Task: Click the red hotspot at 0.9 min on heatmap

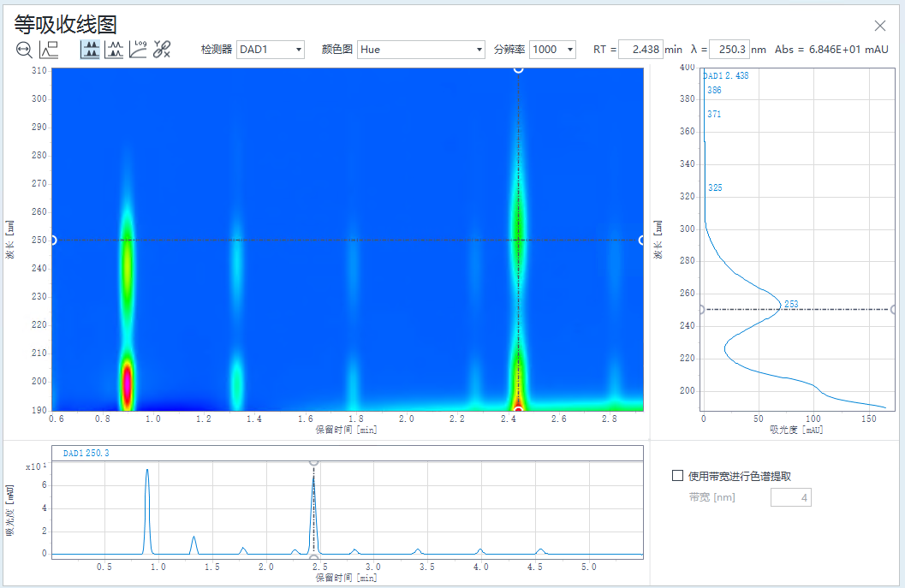Action: pos(127,383)
